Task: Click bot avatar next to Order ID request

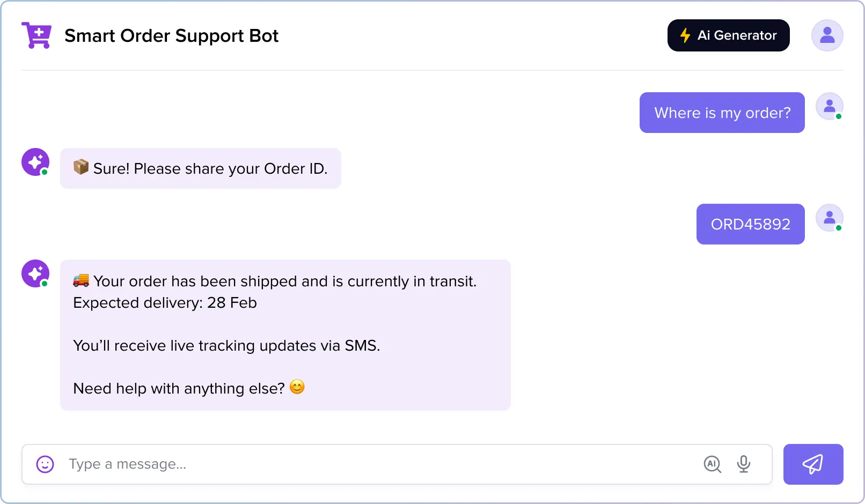Action: (35, 162)
